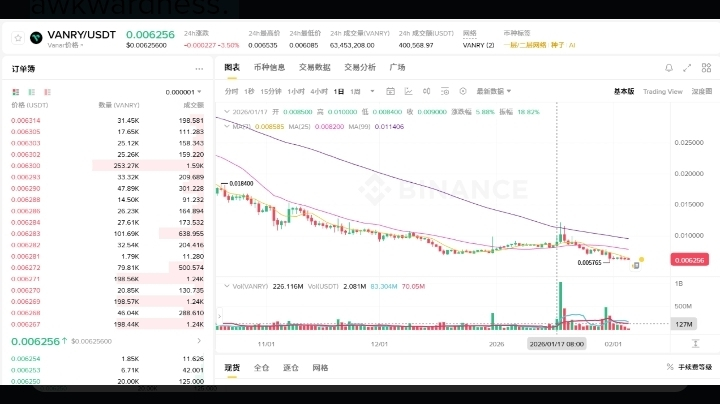Open the chart grid layout icon
The width and height of the screenshot is (720, 404).
(706, 68)
